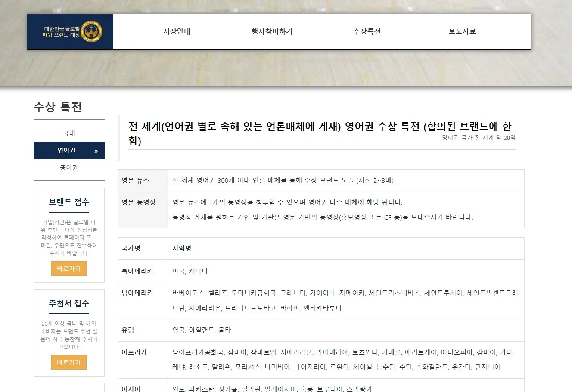Select the 국내 sidebar item

pos(68,133)
